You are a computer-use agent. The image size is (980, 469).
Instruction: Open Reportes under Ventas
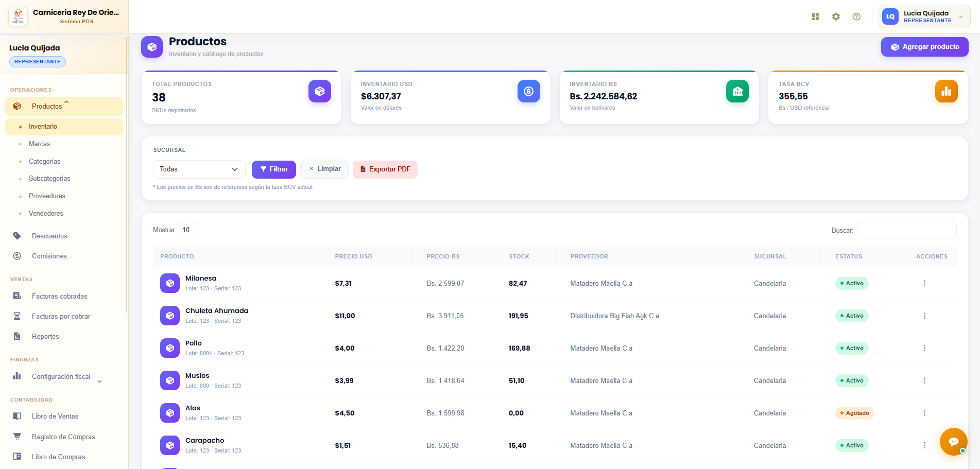pyautogui.click(x=45, y=337)
